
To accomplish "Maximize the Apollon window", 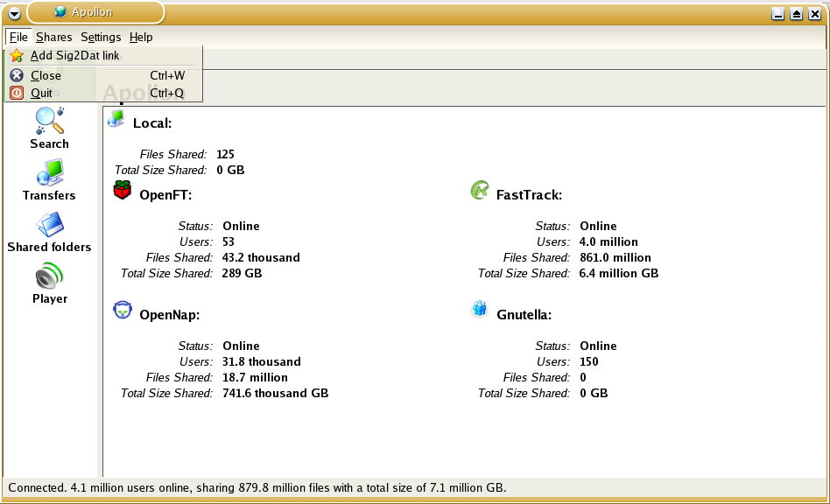I will point(796,14).
